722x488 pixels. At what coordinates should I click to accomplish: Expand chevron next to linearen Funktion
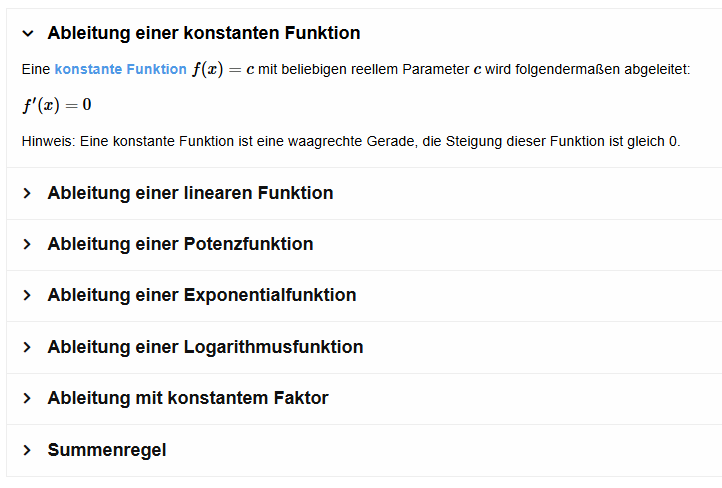coord(27,193)
